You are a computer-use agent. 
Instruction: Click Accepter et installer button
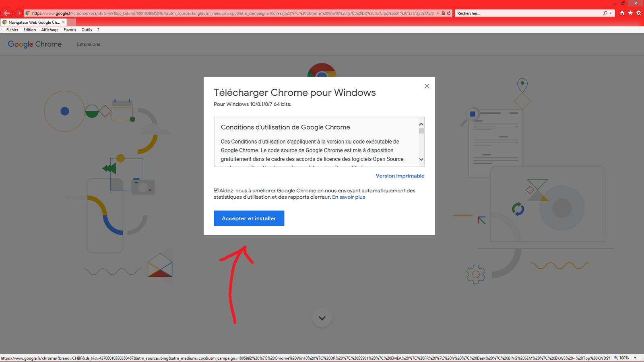(x=249, y=218)
